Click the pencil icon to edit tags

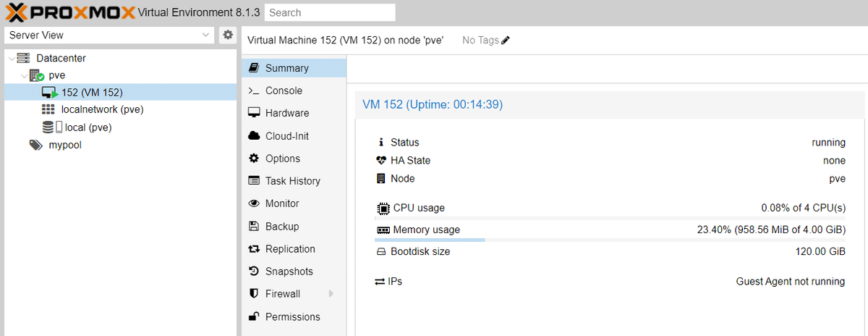[x=506, y=41]
